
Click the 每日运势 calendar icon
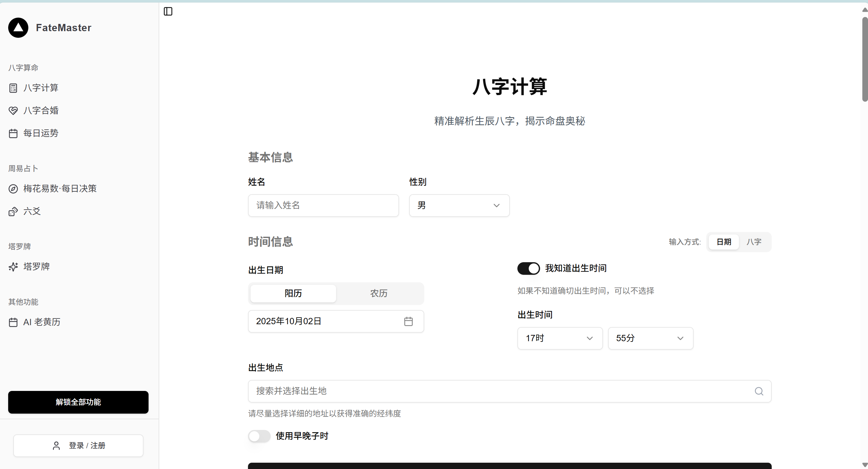pyautogui.click(x=13, y=133)
